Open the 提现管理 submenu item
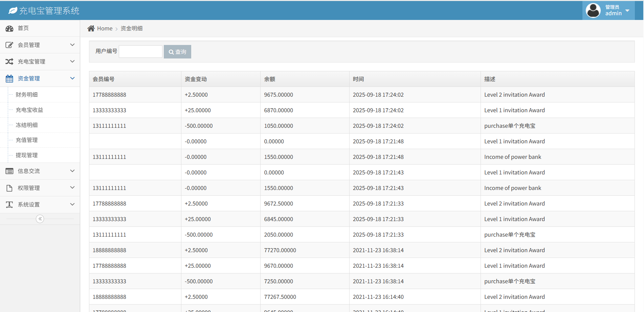The width and height of the screenshot is (644, 312). coord(27,155)
